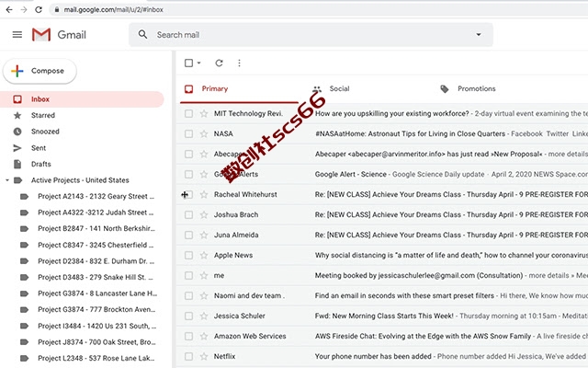Go forward in the browser
The width and height of the screenshot is (588, 368).
tap(24, 10)
